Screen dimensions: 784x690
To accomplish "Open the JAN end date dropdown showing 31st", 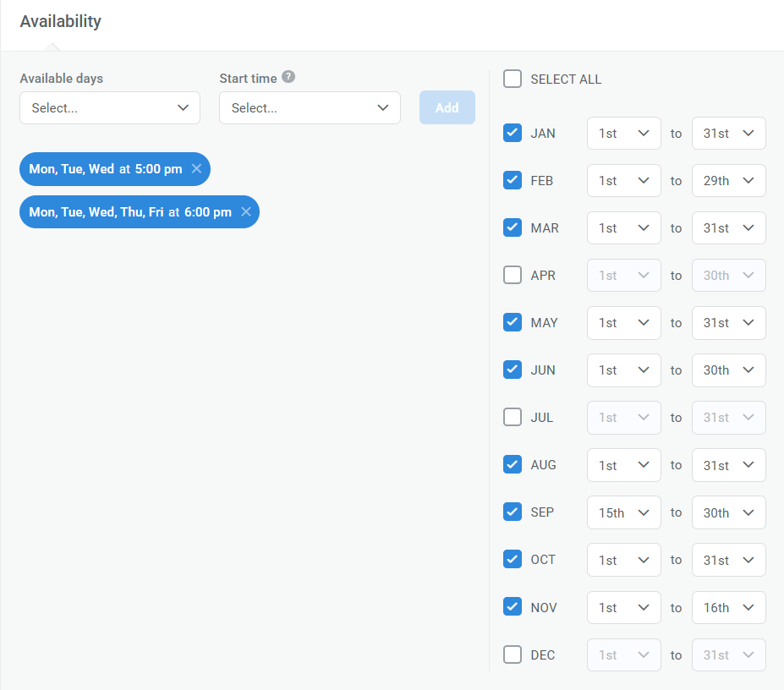I will tap(728, 133).
